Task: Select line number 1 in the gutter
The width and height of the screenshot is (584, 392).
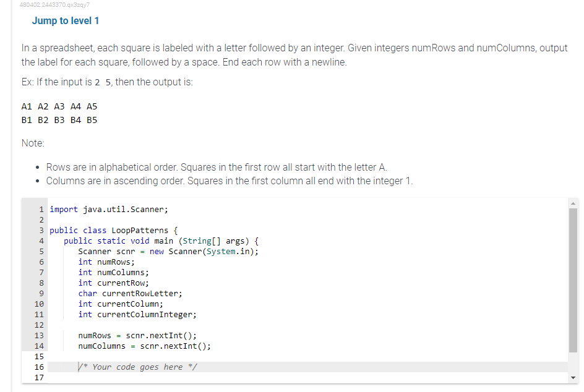Action: coord(41,209)
